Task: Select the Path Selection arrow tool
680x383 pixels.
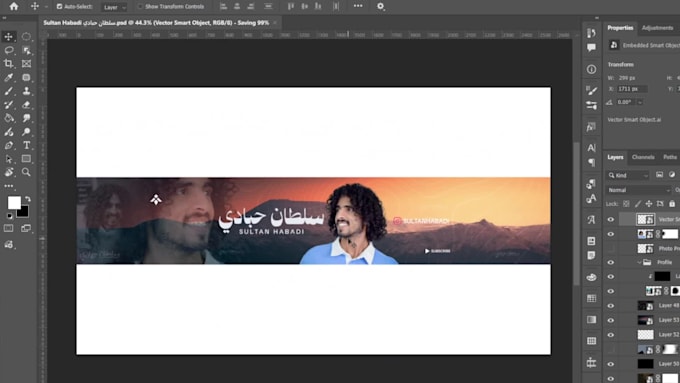Action: [9, 159]
